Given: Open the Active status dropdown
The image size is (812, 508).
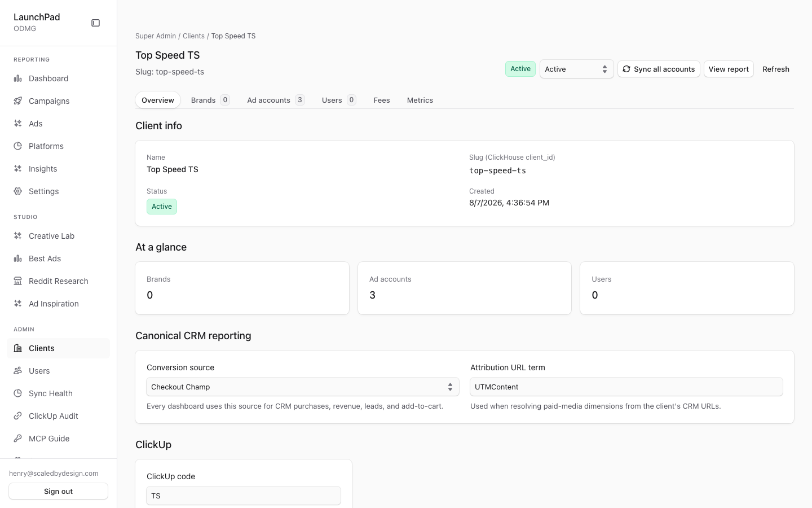Looking at the screenshot, I should tap(576, 69).
